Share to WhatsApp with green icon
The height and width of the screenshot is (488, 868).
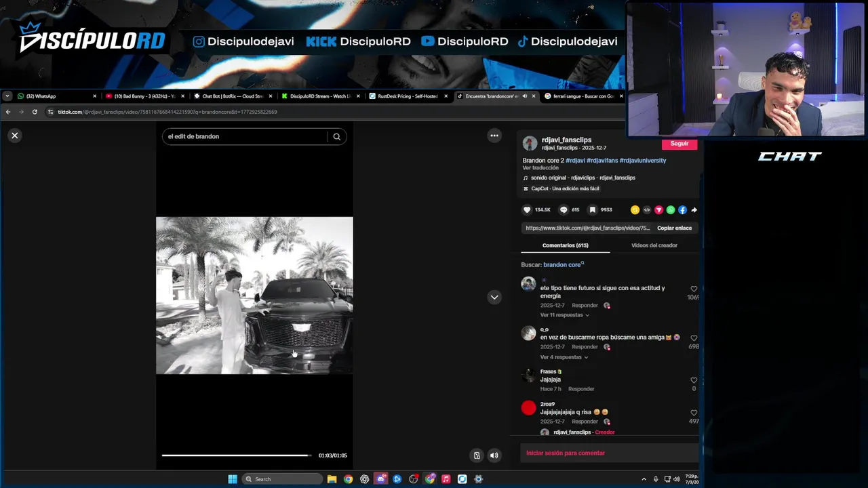(x=671, y=210)
